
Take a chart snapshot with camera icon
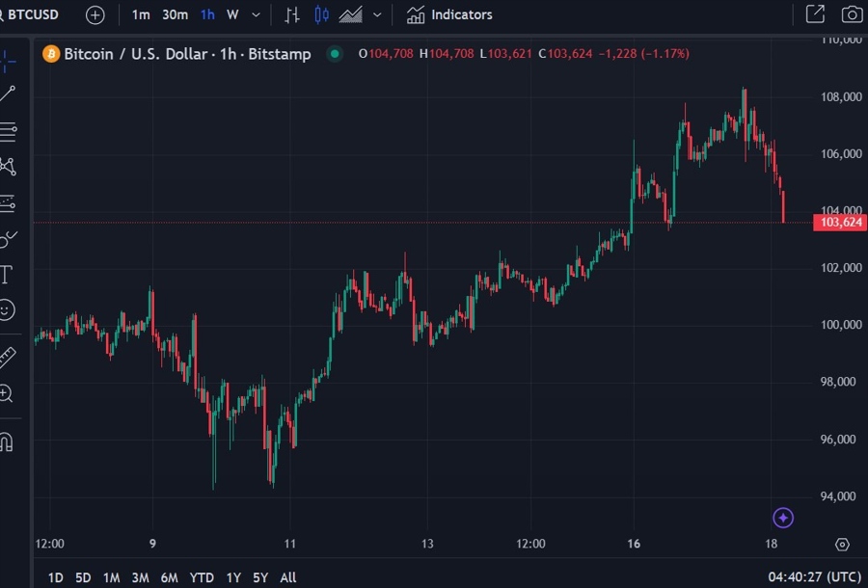pos(852,14)
